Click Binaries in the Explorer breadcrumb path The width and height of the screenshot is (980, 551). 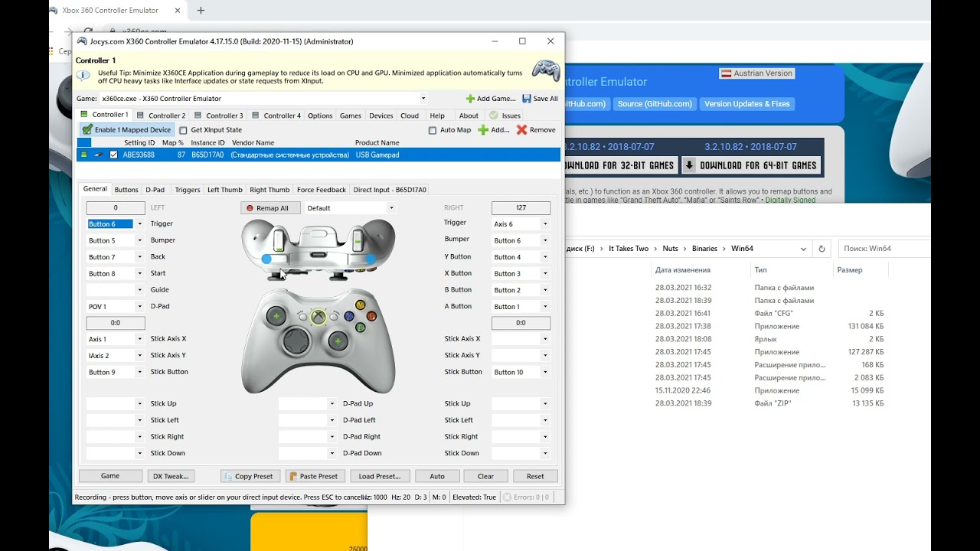(x=705, y=249)
